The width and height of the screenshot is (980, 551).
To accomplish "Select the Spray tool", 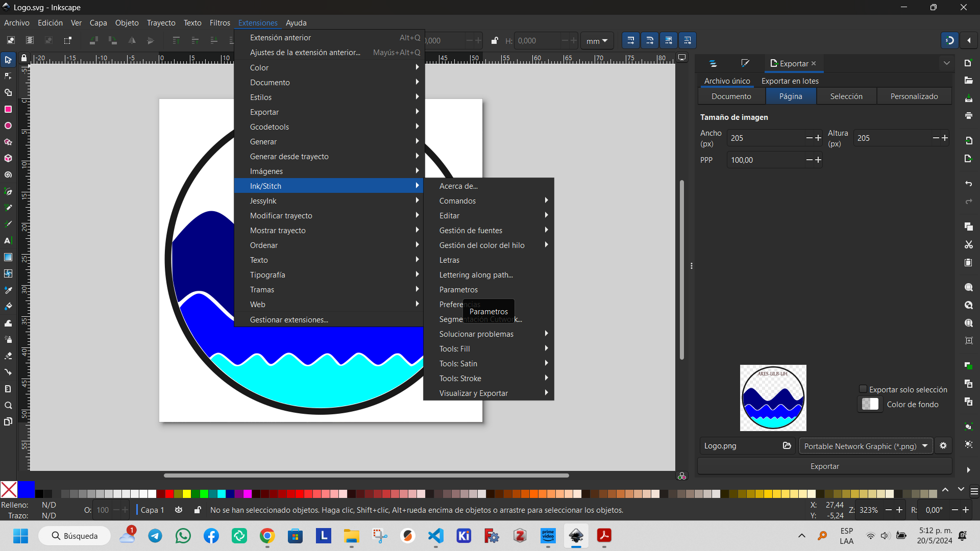I will pyautogui.click(x=8, y=339).
